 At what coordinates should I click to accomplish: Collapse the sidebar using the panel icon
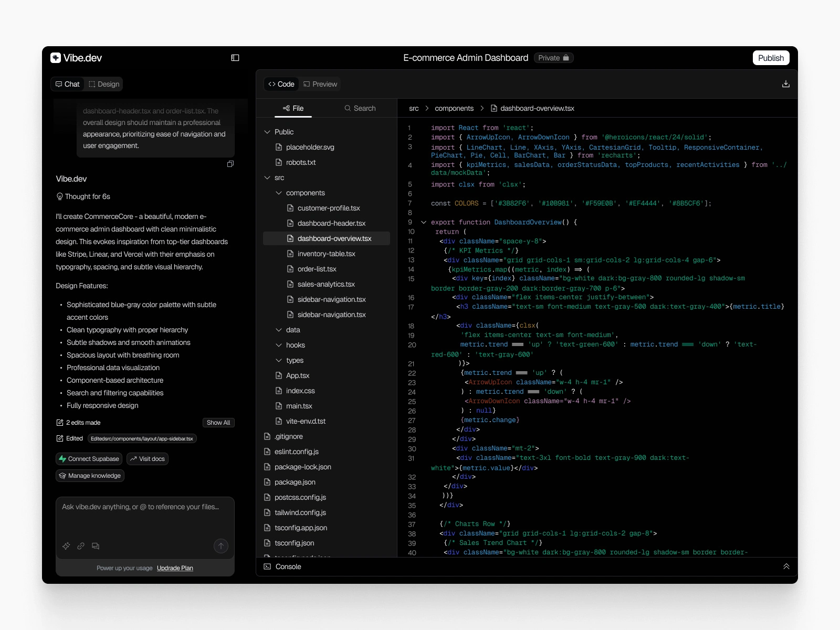click(235, 57)
